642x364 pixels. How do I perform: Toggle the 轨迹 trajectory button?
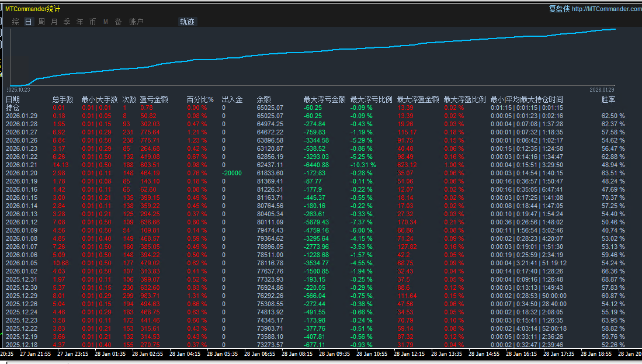[187, 22]
